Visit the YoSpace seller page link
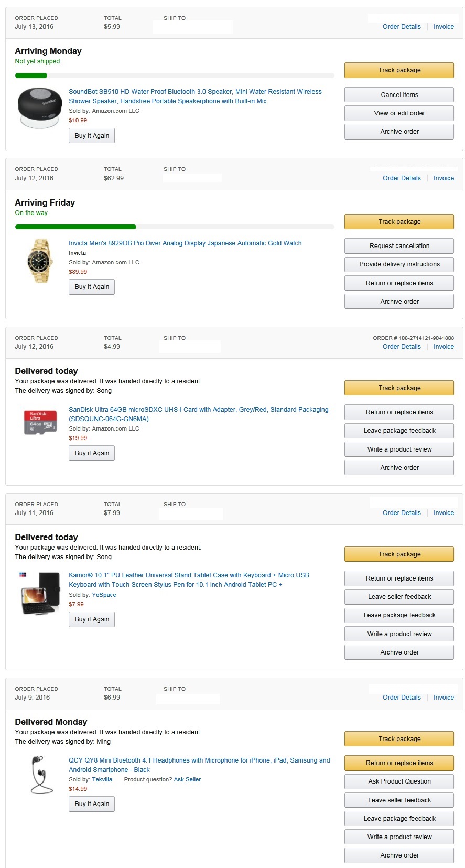 pos(104,595)
